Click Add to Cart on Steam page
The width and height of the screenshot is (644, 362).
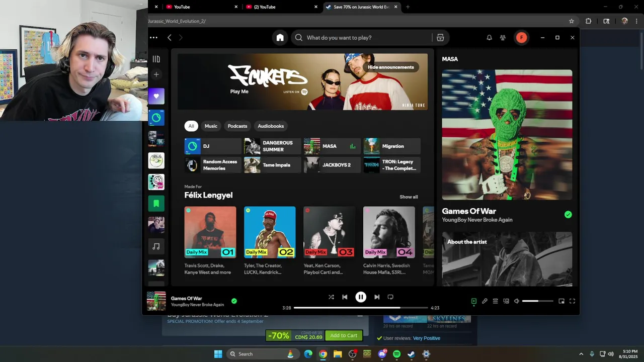click(x=344, y=335)
